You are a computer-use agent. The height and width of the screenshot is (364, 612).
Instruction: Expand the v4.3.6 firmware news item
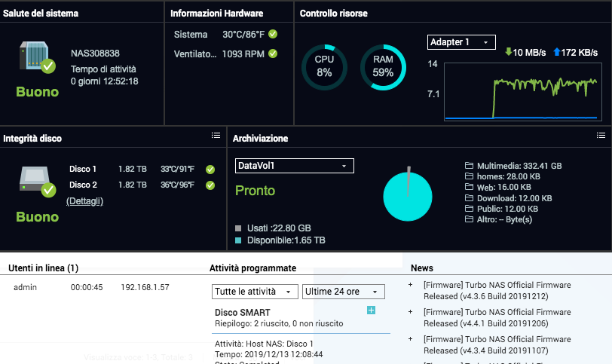click(410, 286)
